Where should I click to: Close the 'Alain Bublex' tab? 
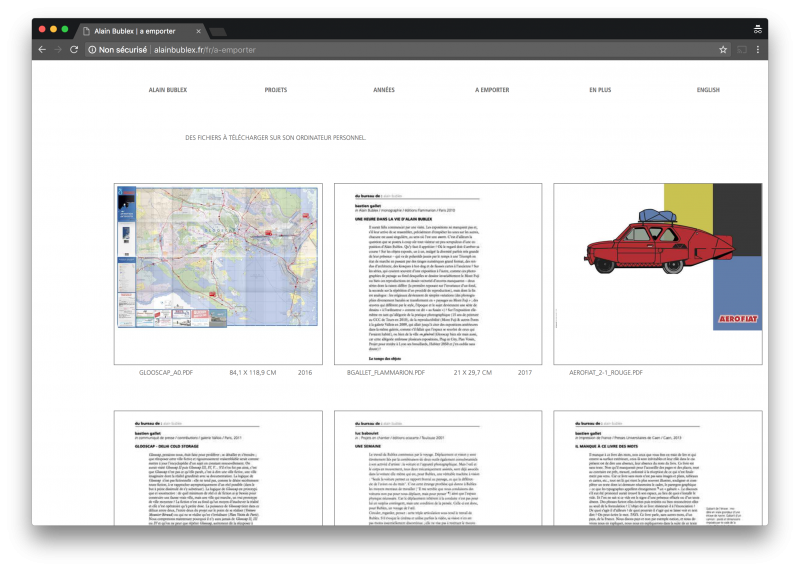click(x=200, y=31)
